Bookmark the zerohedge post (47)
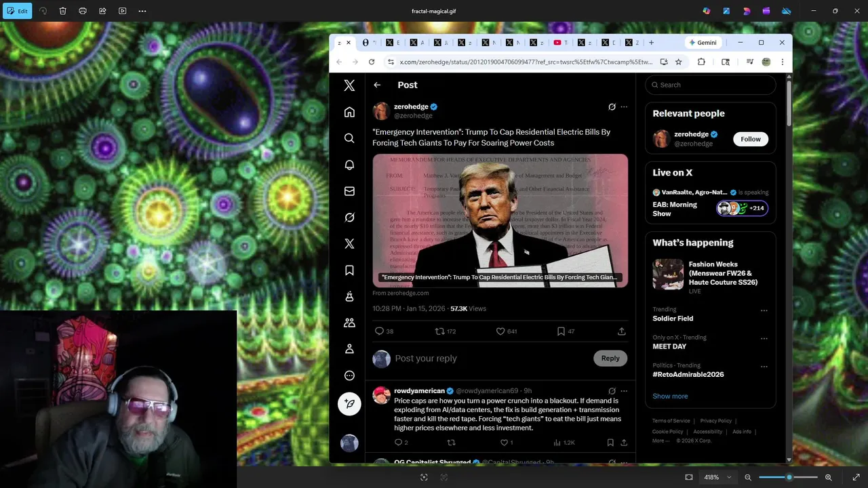The image size is (868, 488). click(x=566, y=331)
